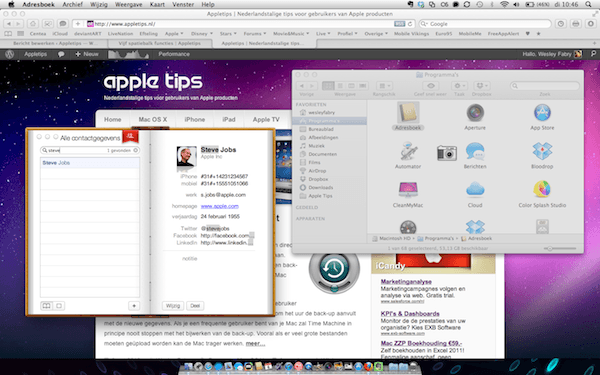Expand Disney bookmarks folder dropdown
Image resolution: width=600 pixels, height=375 pixels.
[202, 34]
